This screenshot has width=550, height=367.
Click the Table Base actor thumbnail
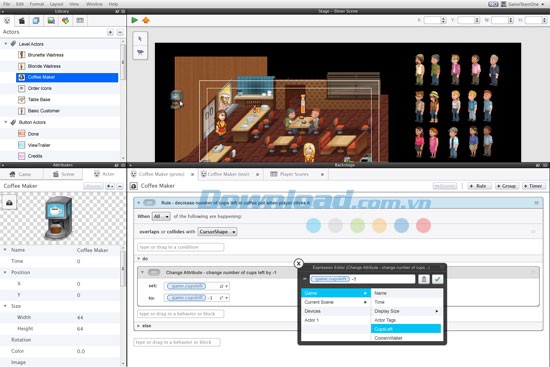tap(22, 100)
